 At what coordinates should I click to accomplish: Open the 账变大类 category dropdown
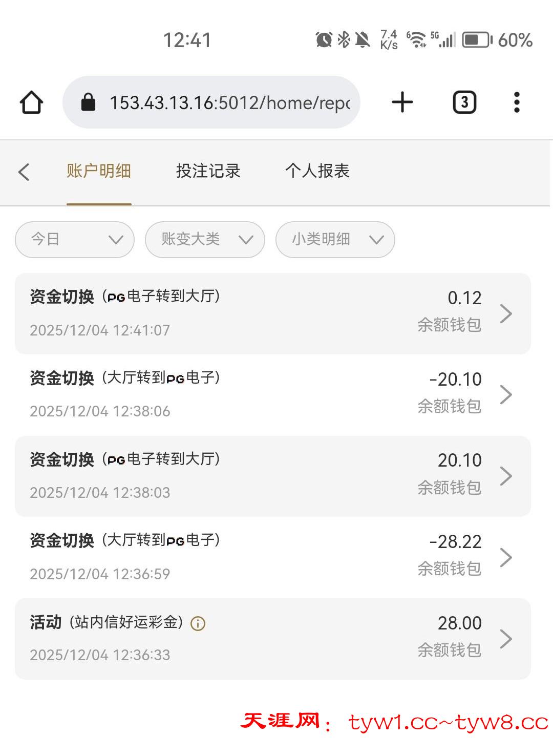coord(205,239)
